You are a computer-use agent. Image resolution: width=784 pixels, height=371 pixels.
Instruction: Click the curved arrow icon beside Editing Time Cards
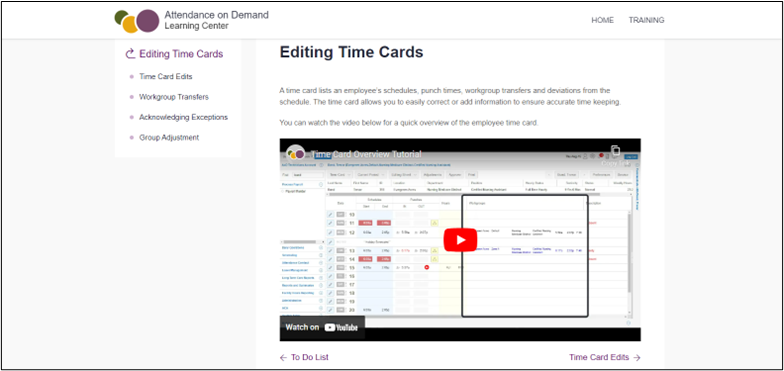(130, 54)
